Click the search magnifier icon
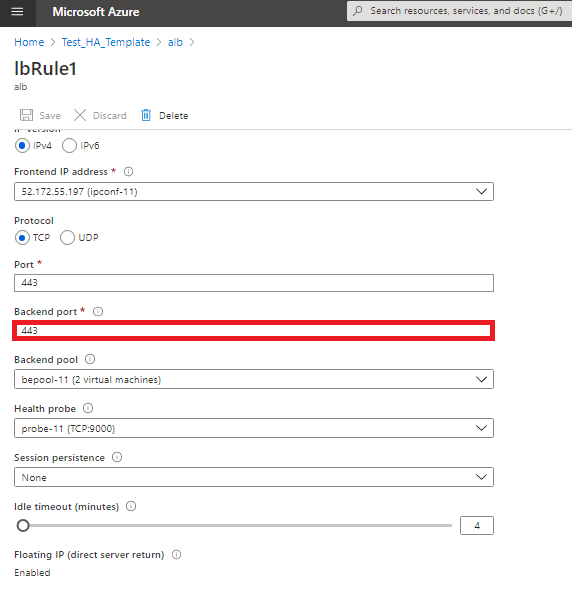572x596 pixels. 358,11
